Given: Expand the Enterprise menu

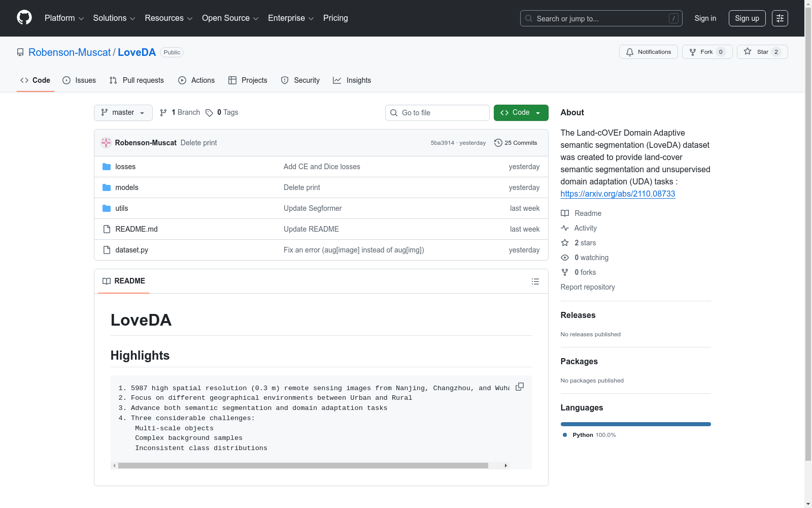Looking at the screenshot, I should [x=291, y=18].
